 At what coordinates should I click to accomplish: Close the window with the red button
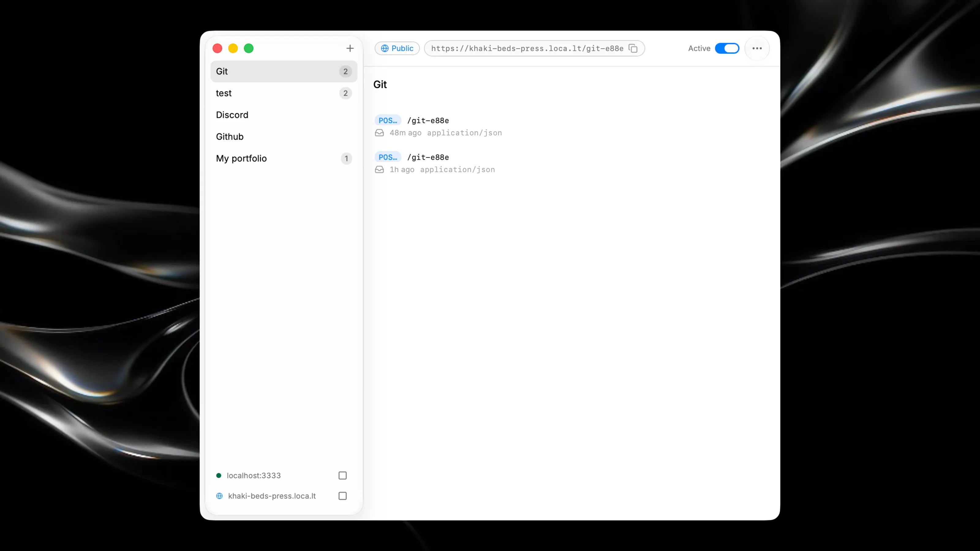(x=217, y=48)
